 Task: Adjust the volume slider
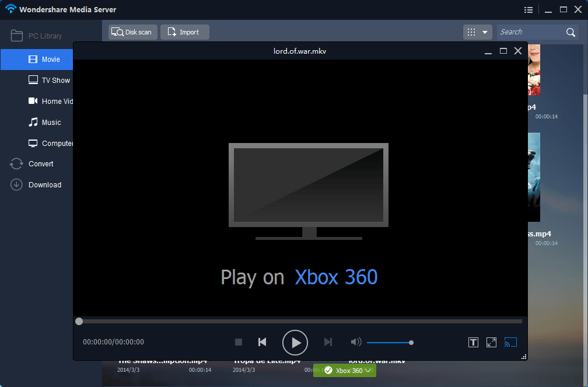pyautogui.click(x=390, y=342)
